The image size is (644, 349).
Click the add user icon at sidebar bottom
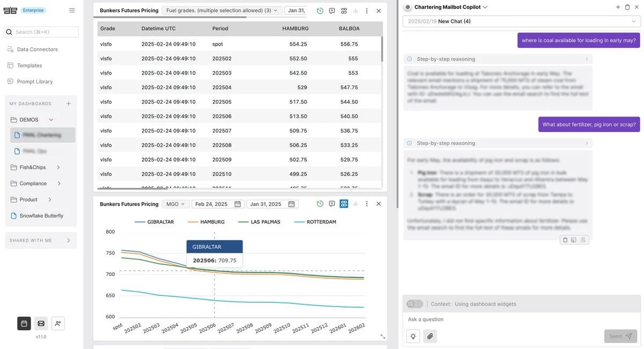[x=58, y=323]
